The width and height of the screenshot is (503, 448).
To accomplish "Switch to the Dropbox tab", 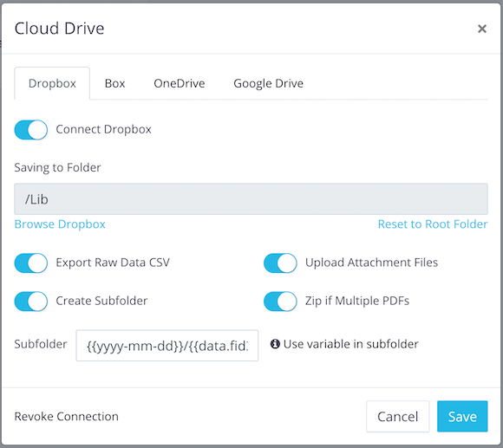I will [52, 83].
